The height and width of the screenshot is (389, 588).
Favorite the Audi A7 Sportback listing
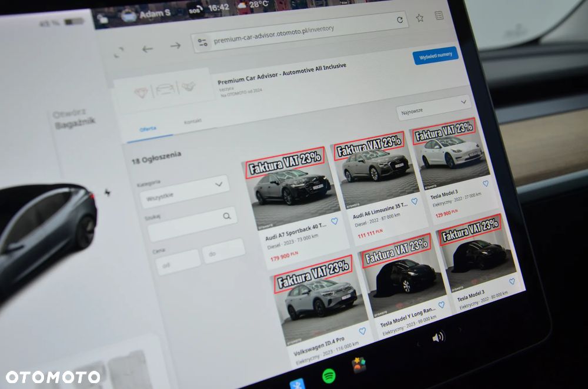pyautogui.click(x=334, y=221)
